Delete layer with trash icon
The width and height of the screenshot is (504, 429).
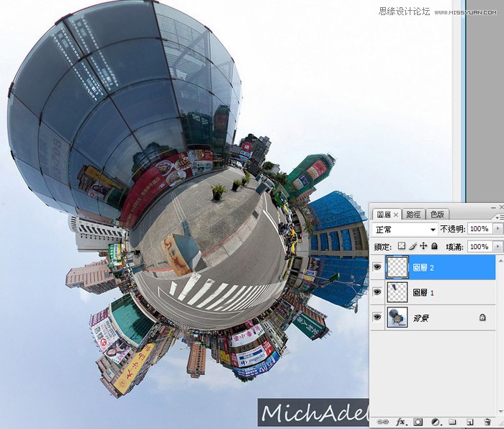(x=487, y=422)
